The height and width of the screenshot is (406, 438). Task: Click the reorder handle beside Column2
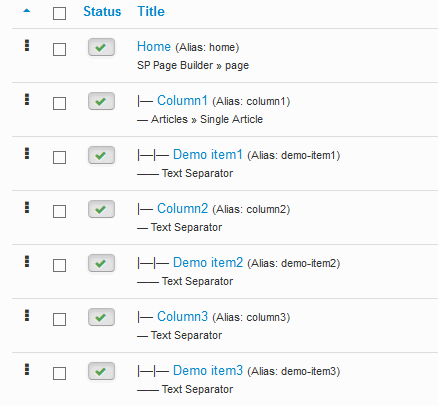click(x=27, y=207)
